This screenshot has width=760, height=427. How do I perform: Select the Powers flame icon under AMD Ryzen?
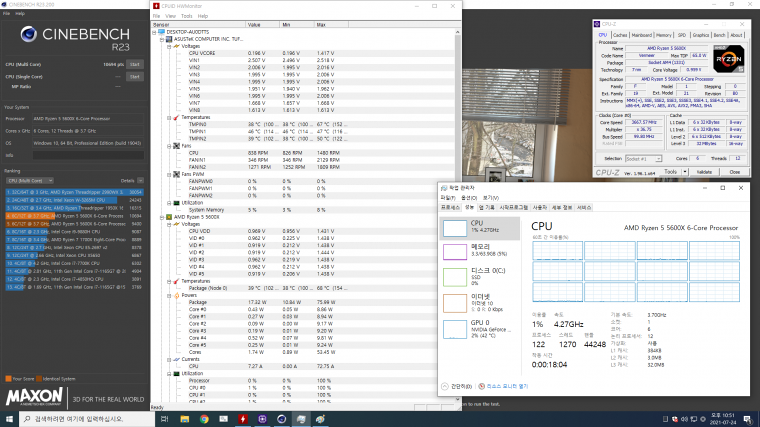click(x=176, y=295)
